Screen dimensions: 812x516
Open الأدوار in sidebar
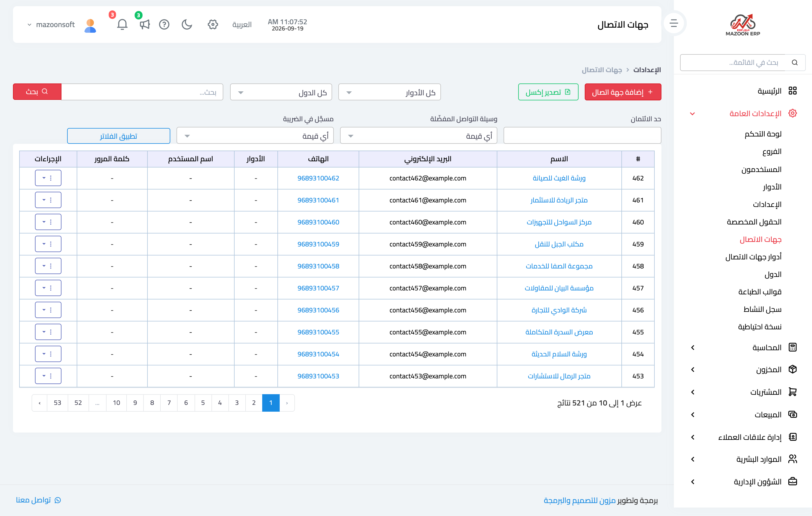tap(772, 187)
